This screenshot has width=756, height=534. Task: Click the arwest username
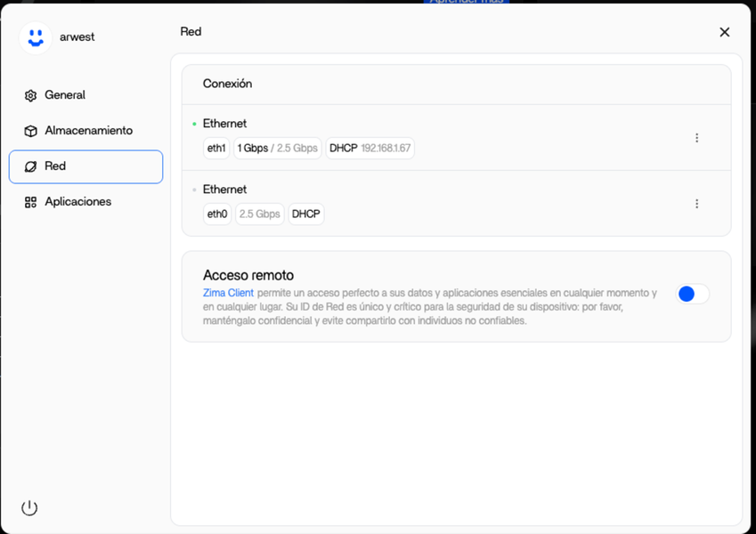pyautogui.click(x=77, y=37)
